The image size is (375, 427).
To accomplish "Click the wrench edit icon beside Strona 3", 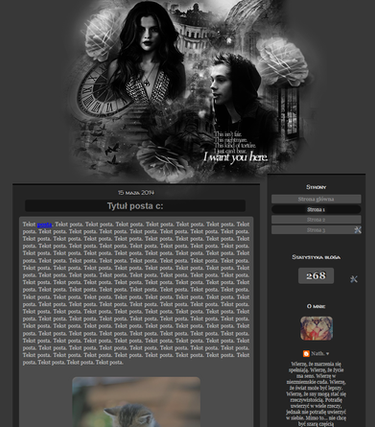I will pos(358,230).
